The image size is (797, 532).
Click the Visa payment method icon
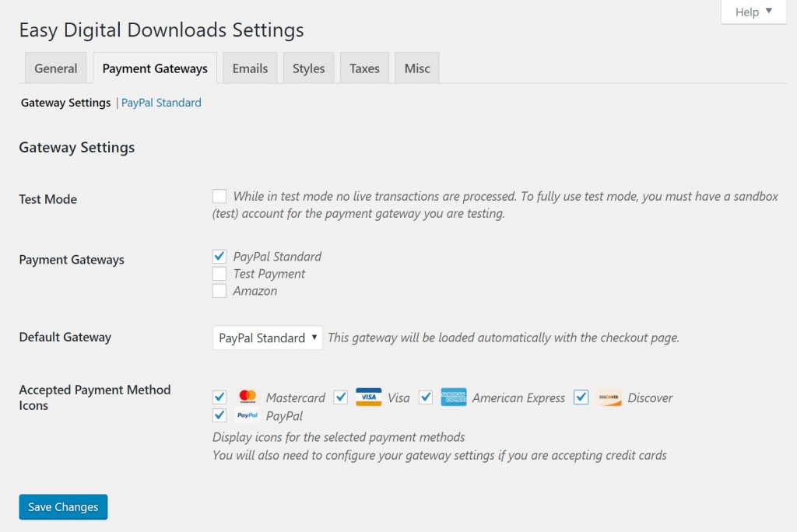(368, 397)
